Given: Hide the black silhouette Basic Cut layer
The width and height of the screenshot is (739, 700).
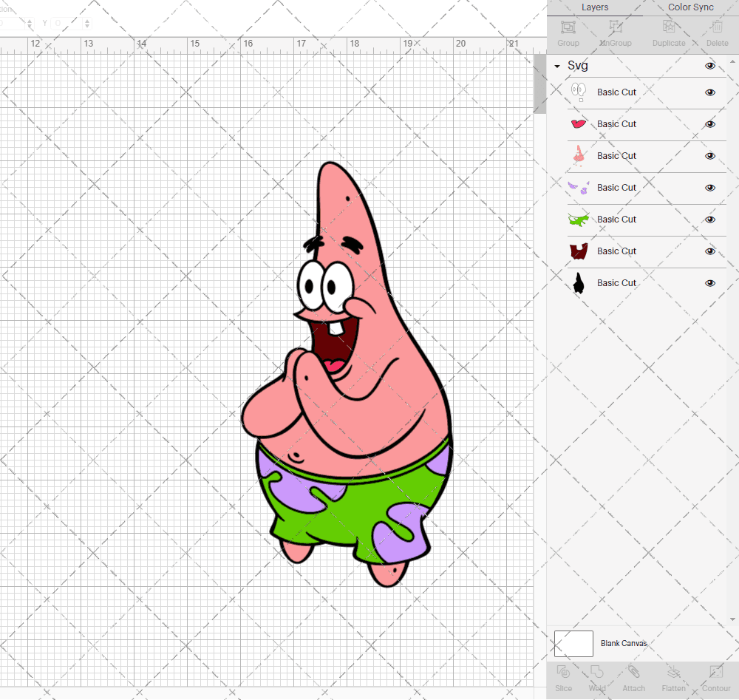Looking at the screenshot, I should (x=709, y=283).
